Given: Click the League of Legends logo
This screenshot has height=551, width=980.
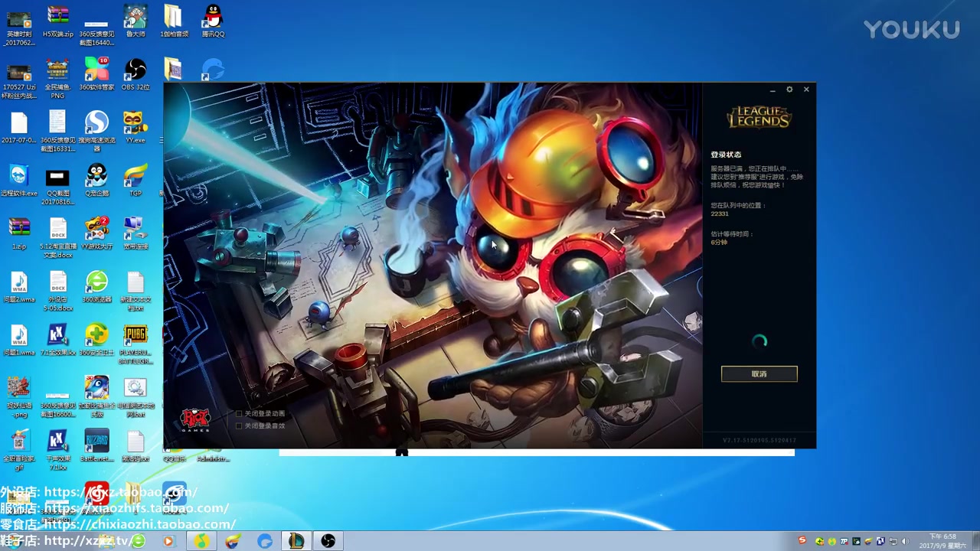Looking at the screenshot, I should 759,117.
